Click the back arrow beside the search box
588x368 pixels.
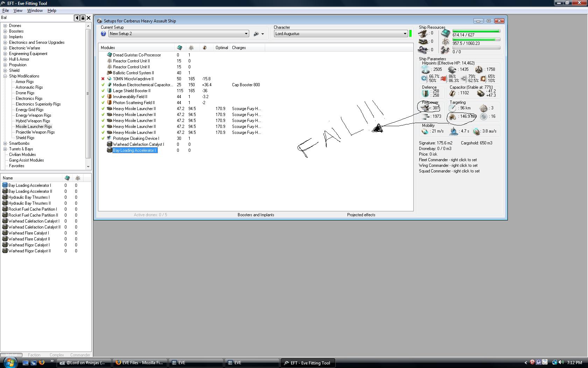(x=77, y=18)
